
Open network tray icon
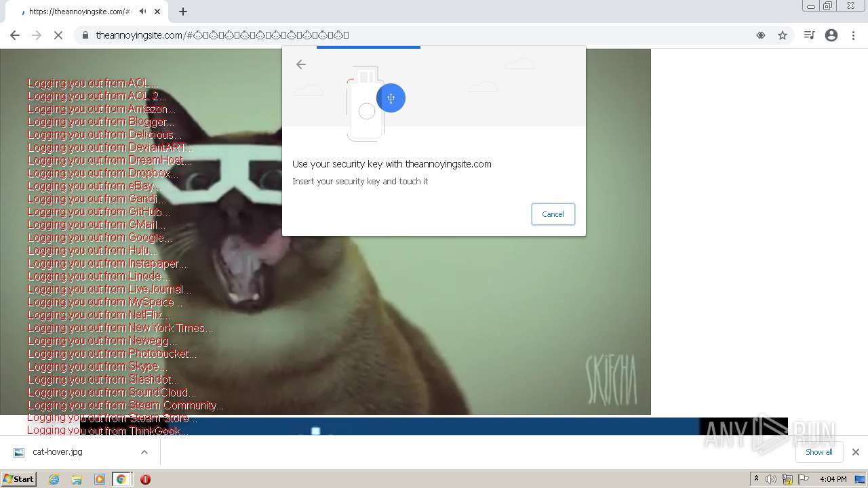pyautogui.click(x=787, y=479)
